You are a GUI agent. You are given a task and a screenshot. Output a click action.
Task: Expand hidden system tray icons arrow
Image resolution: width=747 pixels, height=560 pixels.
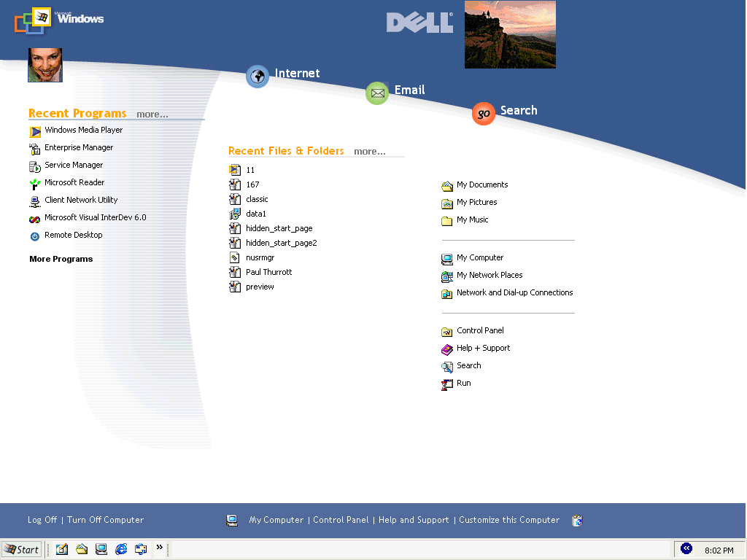pos(686,548)
